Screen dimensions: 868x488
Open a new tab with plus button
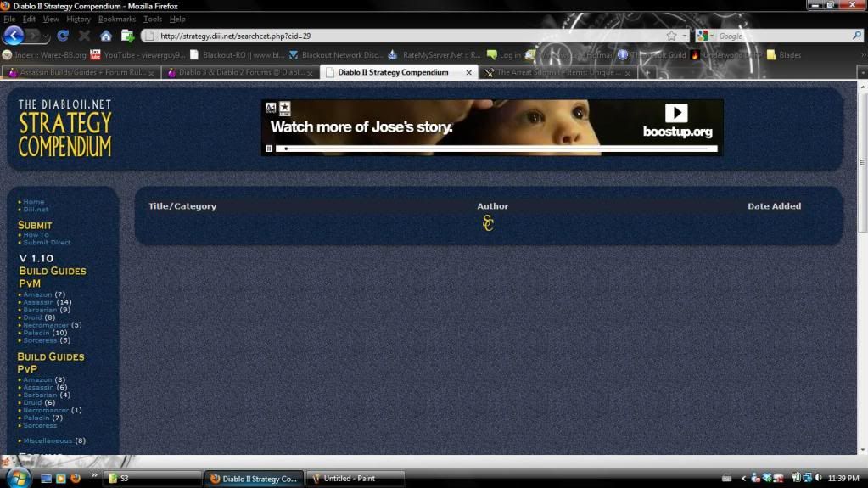647,72
